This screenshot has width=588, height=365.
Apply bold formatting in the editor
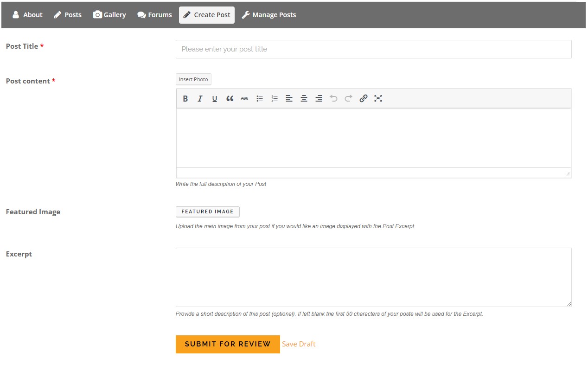tap(185, 98)
